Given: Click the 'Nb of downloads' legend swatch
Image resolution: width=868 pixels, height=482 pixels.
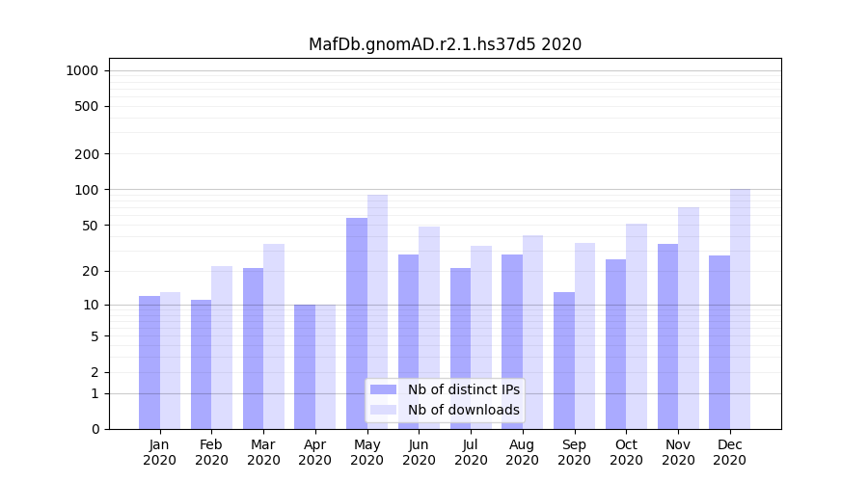Looking at the screenshot, I should [383, 410].
